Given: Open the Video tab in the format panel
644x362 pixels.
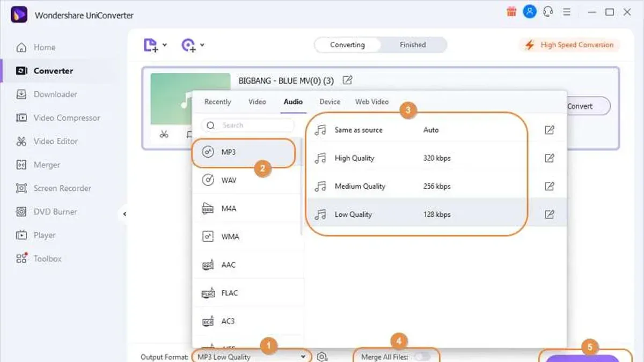Looking at the screenshot, I should tap(257, 102).
